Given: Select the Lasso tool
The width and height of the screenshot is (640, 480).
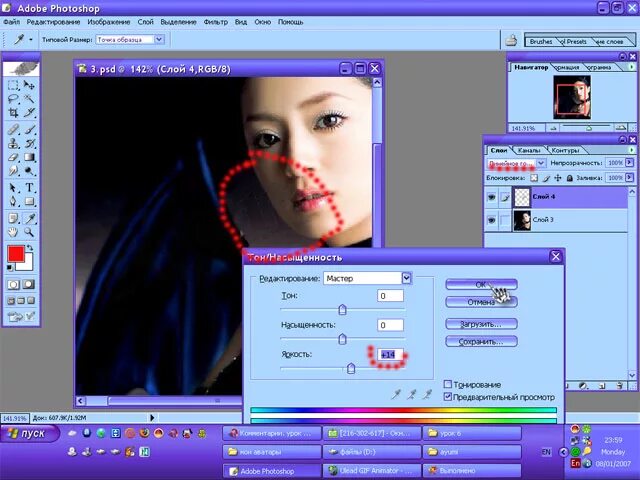Looking at the screenshot, I should tap(13, 99).
